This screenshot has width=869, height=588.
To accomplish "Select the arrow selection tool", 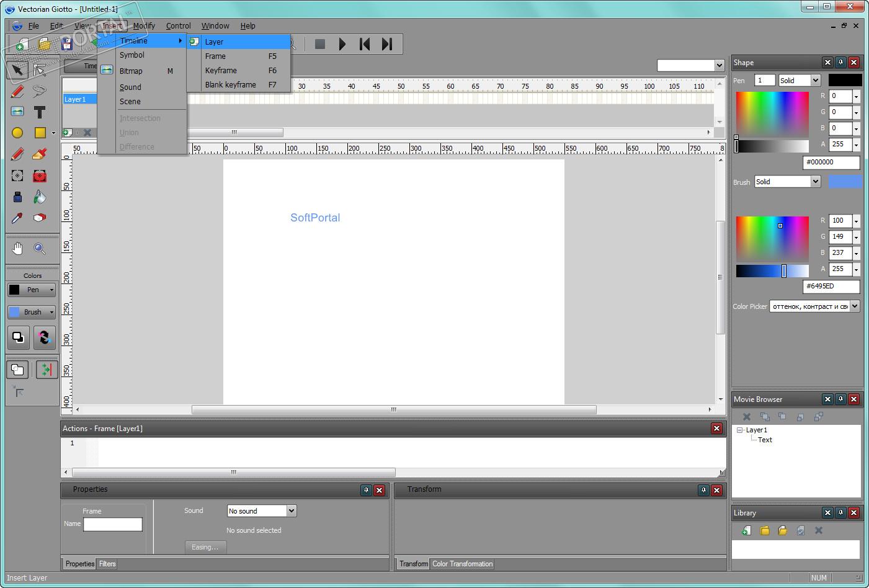I will point(17,69).
